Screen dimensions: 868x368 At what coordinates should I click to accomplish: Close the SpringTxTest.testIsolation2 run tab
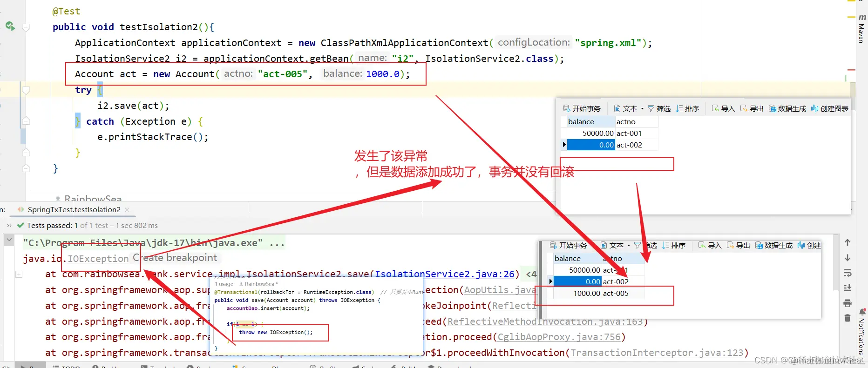[x=127, y=210]
